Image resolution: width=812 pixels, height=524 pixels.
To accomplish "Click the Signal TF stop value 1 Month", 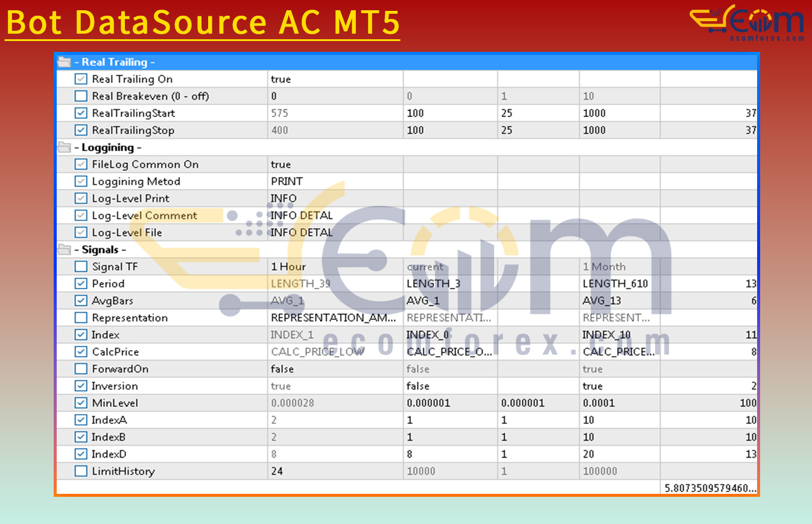I will (620, 266).
